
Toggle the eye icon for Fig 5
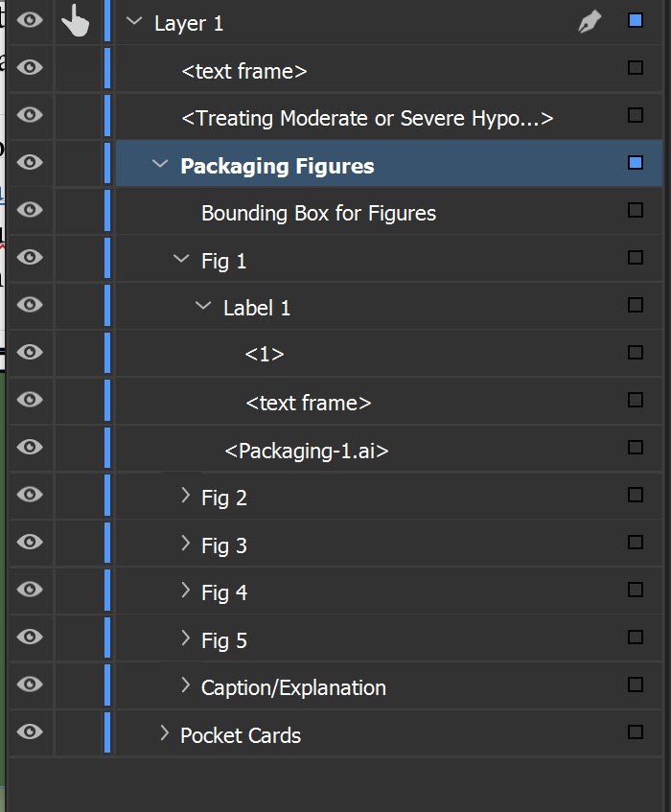coord(30,638)
